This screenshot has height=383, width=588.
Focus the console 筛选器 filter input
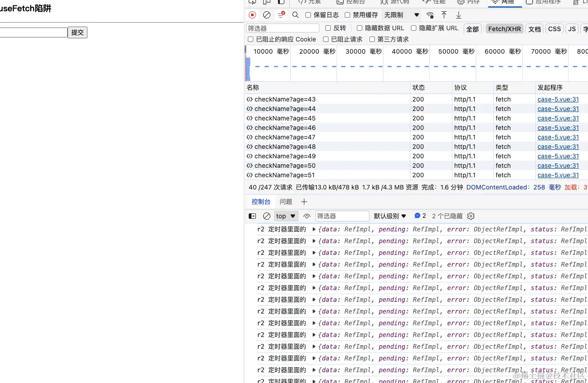(x=342, y=216)
